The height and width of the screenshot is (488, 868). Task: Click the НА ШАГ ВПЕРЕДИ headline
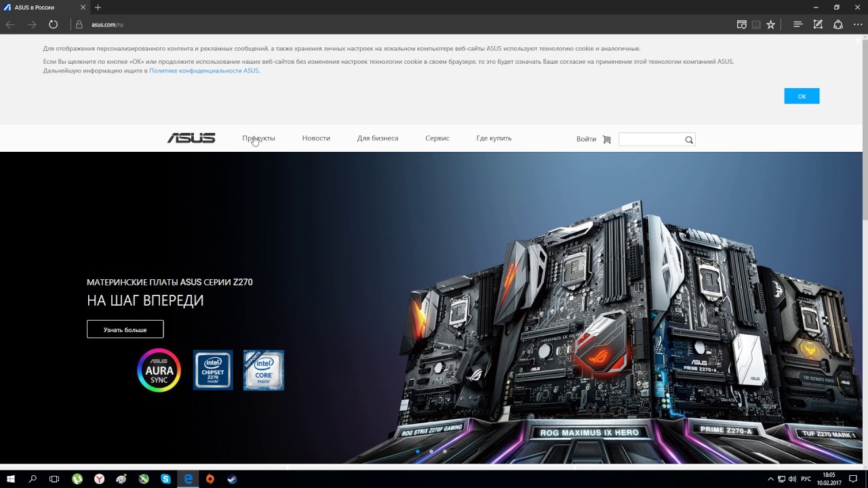pyautogui.click(x=145, y=300)
